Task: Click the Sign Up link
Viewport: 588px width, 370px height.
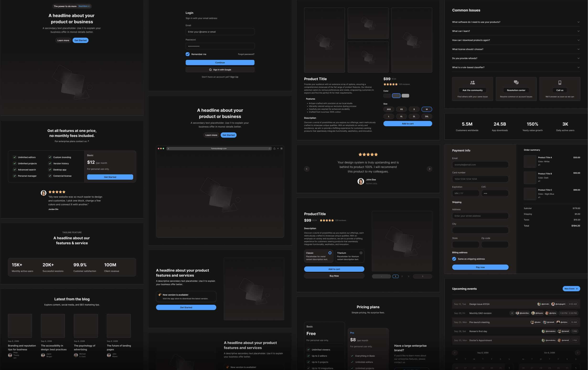Action: (x=234, y=77)
